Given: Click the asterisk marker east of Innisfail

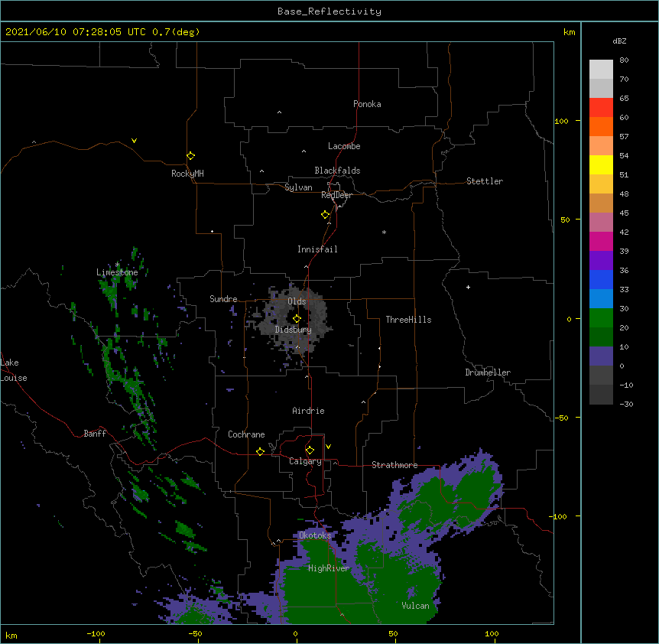Looking at the screenshot, I should pos(384,232).
